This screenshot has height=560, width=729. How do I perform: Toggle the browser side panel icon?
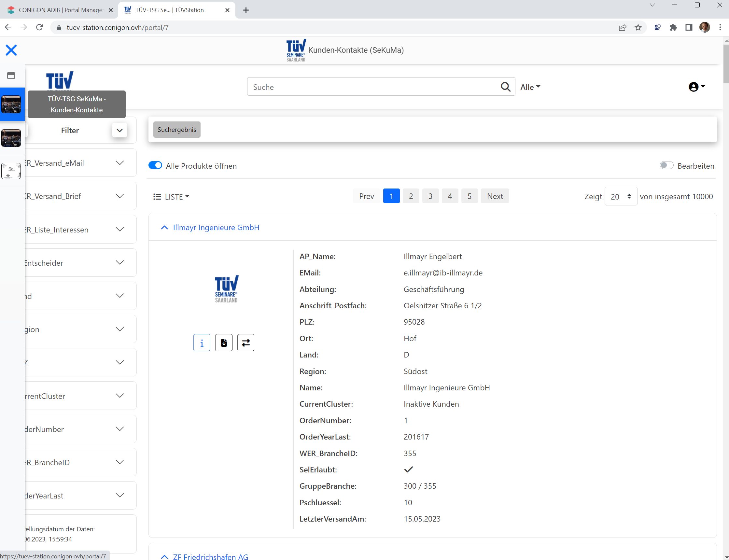[689, 27]
